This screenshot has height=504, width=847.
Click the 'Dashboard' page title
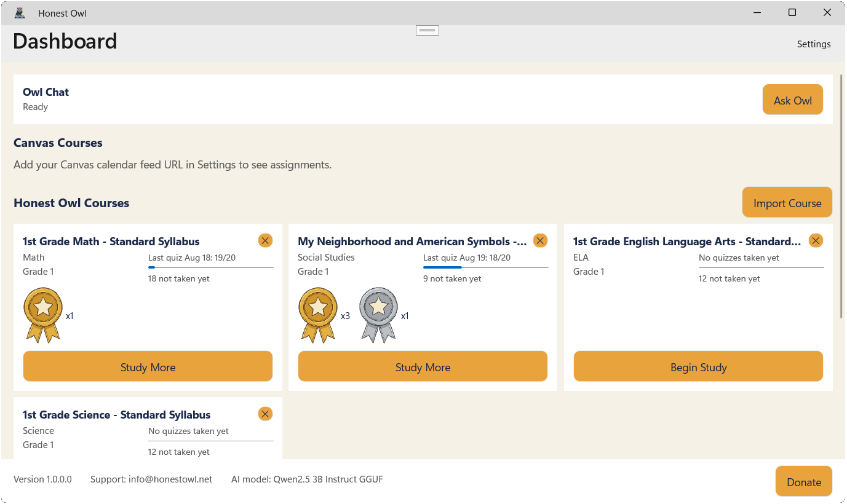point(65,41)
